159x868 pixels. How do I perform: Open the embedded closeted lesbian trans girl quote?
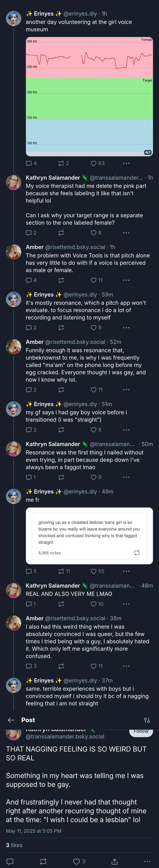click(x=90, y=536)
